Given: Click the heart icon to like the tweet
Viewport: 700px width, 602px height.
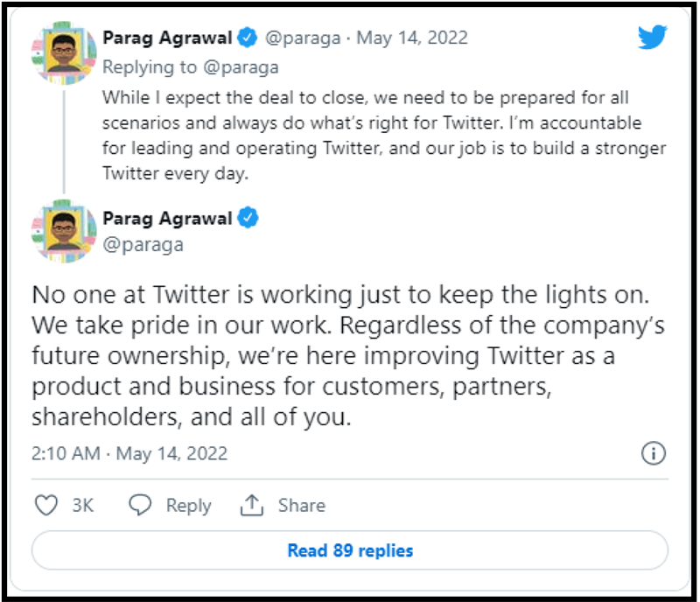Looking at the screenshot, I should (45, 505).
